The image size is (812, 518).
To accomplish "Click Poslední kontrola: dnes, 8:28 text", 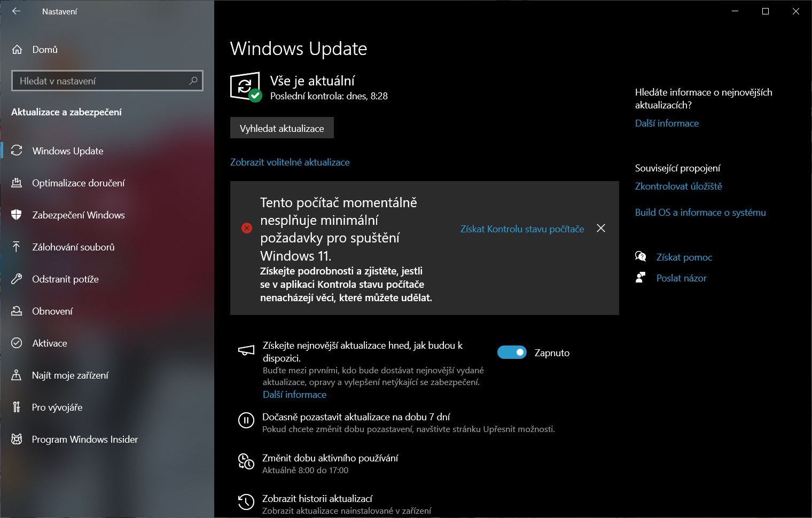I will (329, 96).
